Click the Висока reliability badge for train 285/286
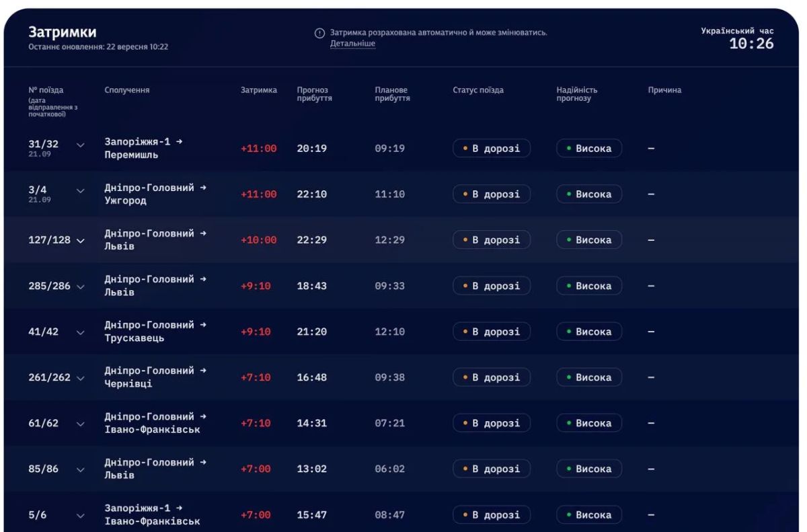The image size is (807, 532). pyautogui.click(x=589, y=286)
